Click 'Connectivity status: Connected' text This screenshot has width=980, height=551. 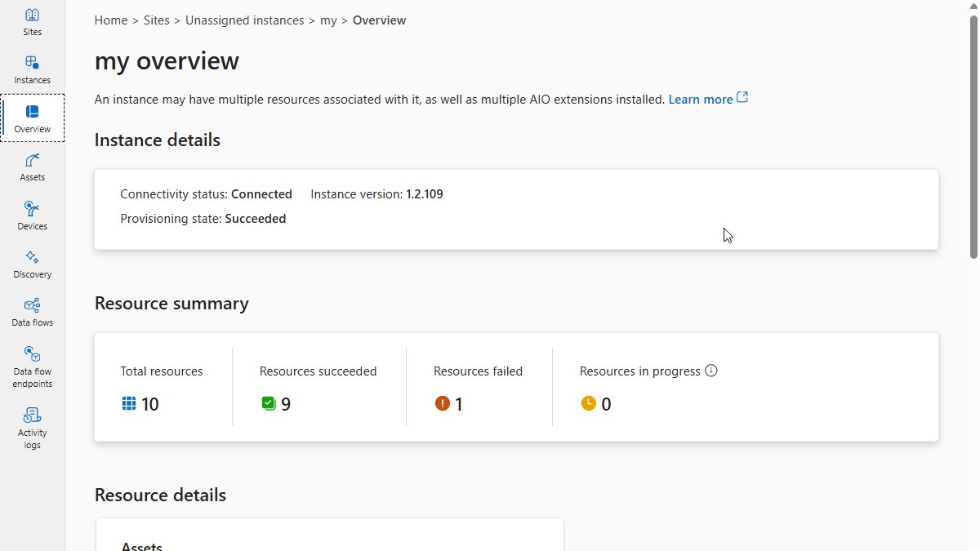(206, 194)
